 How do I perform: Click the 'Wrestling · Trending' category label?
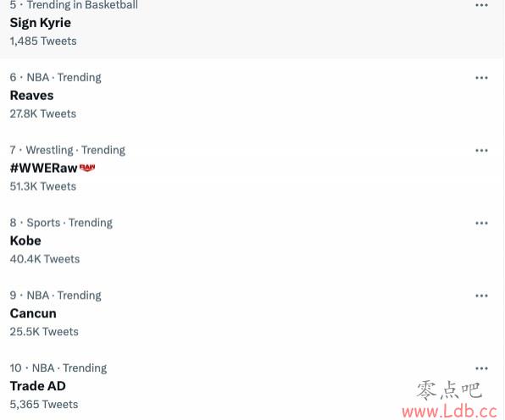click(75, 150)
